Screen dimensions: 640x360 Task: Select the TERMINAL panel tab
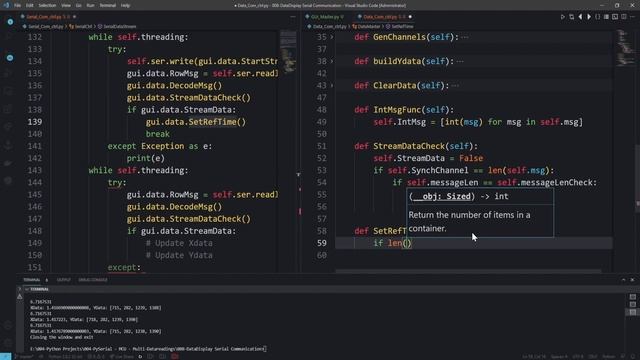pyautogui.click(x=31, y=280)
